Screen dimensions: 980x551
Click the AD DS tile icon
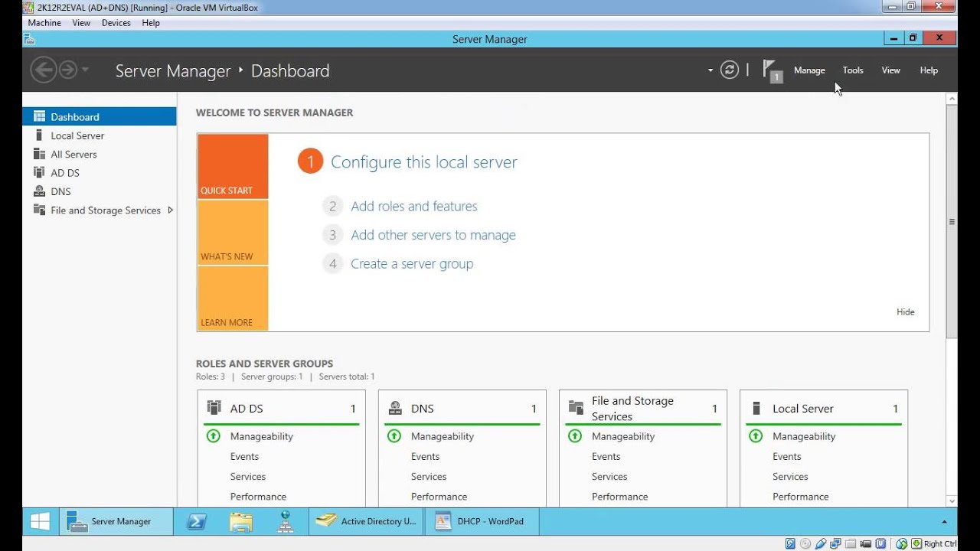coord(214,408)
